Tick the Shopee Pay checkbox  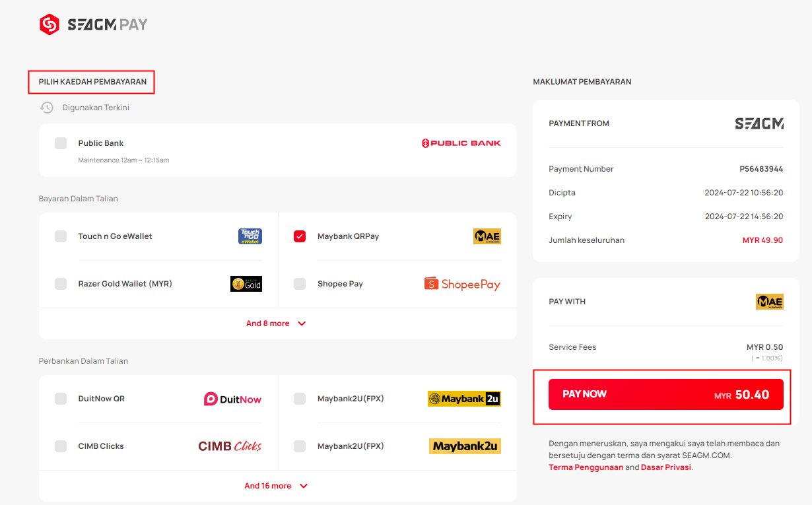click(300, 284)
